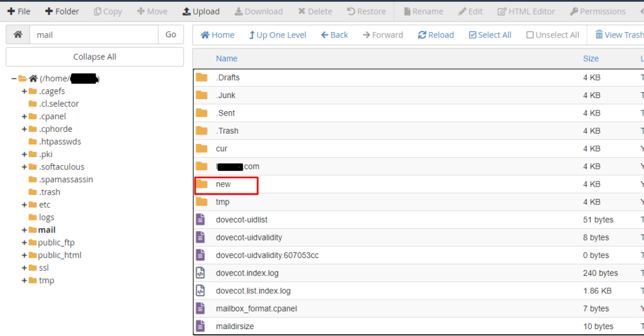Click the .Sent folder icon
This screenshot has width=644, height=336.
(x=202, y=113)
